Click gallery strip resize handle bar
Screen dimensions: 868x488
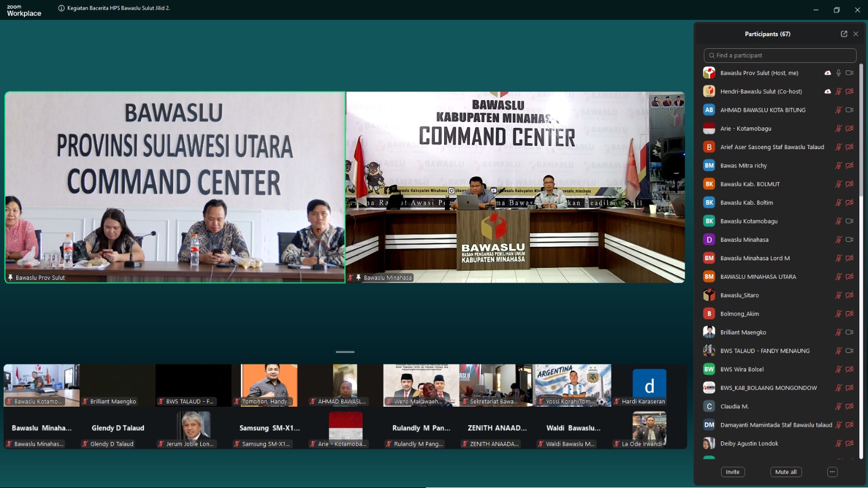(345, 352)
